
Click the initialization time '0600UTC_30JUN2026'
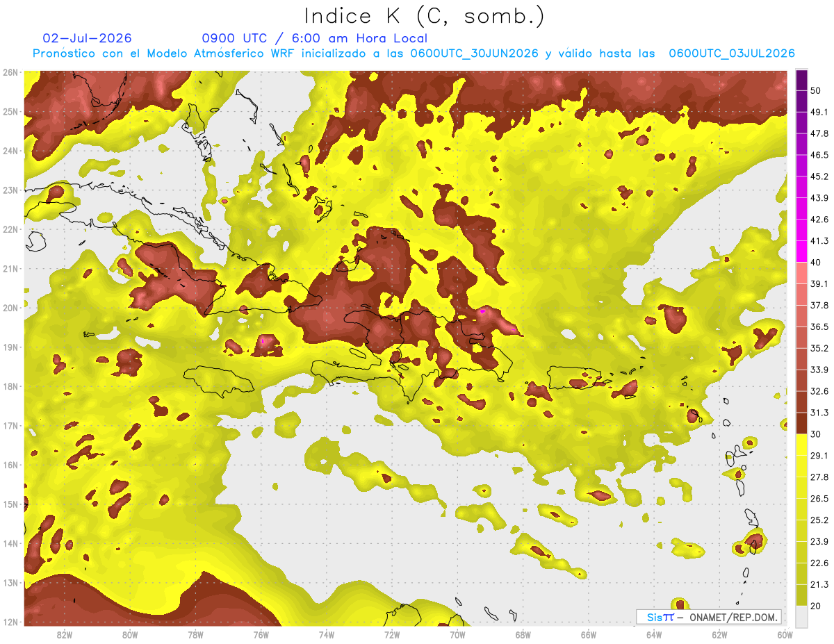[474, 53]
